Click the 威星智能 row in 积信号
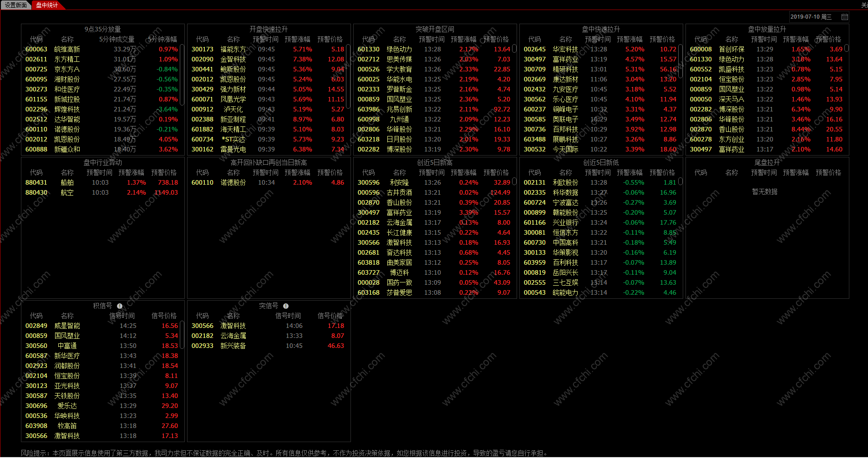868x458 pixels. pos(102,326)
